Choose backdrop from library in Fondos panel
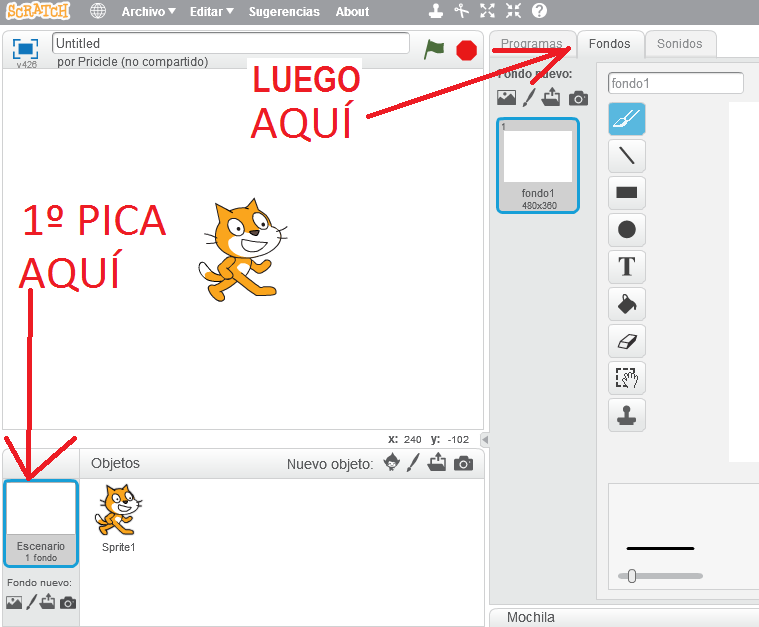The height and width of the screenshot is (627, 759). pyautogui.click(x=506, y=97)
